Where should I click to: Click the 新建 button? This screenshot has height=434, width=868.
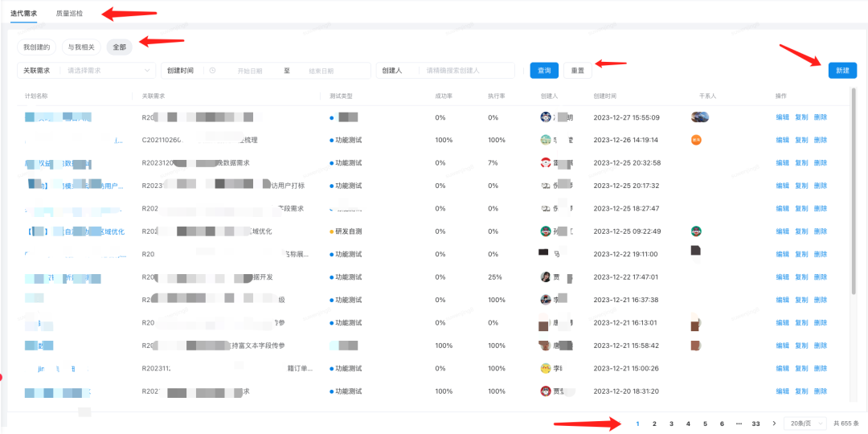(842, 71)
